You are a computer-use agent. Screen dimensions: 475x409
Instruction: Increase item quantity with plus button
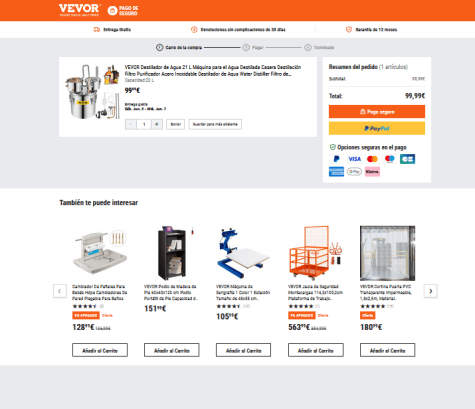point(157,124)
